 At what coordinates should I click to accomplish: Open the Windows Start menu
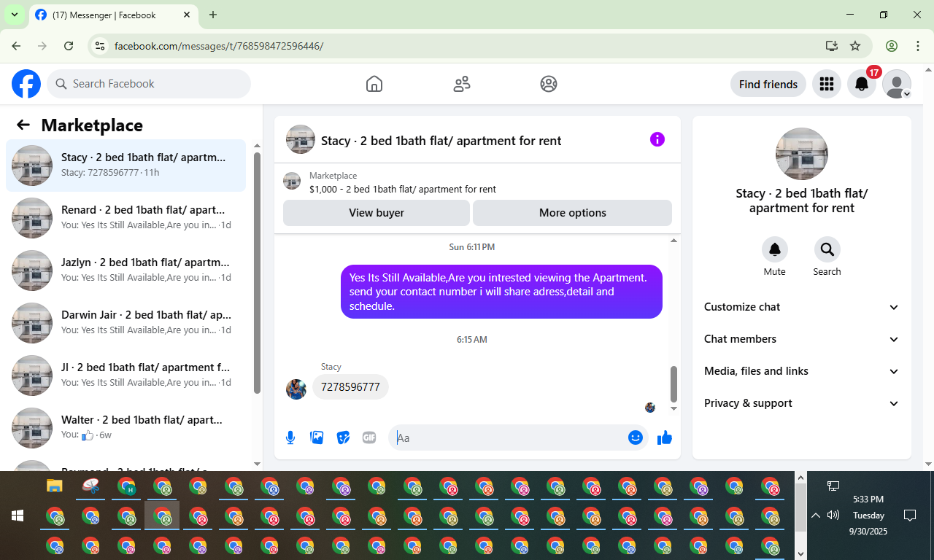click(x=18, y=516)
